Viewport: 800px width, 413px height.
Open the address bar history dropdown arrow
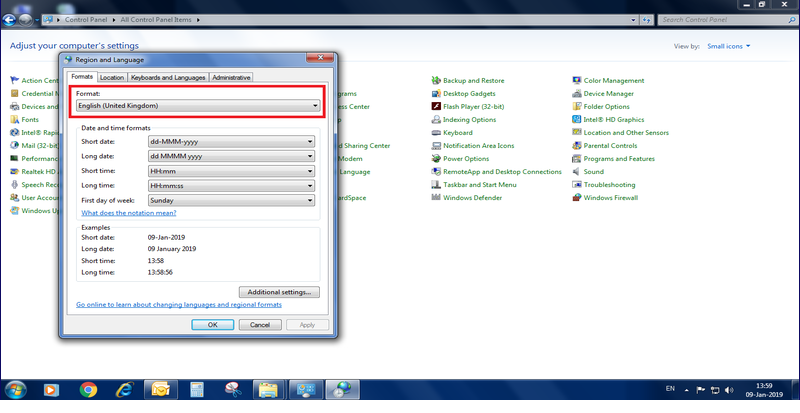pyautogui.click(x=633, y=20)
